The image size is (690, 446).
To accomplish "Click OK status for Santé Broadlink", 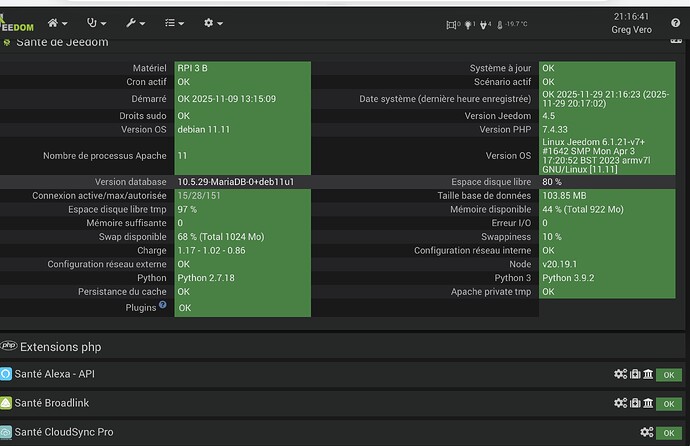I will pos(669,404).
